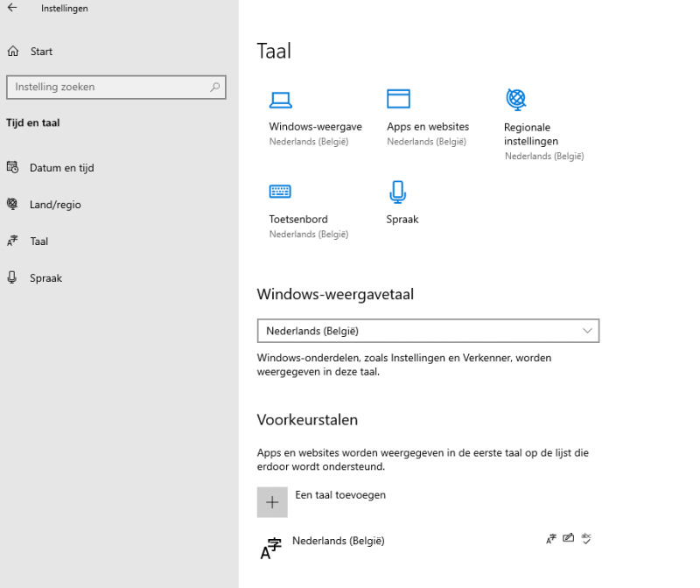700x588 pixels.
Task: Click the plus button to add a language
Action: (272, 502)
